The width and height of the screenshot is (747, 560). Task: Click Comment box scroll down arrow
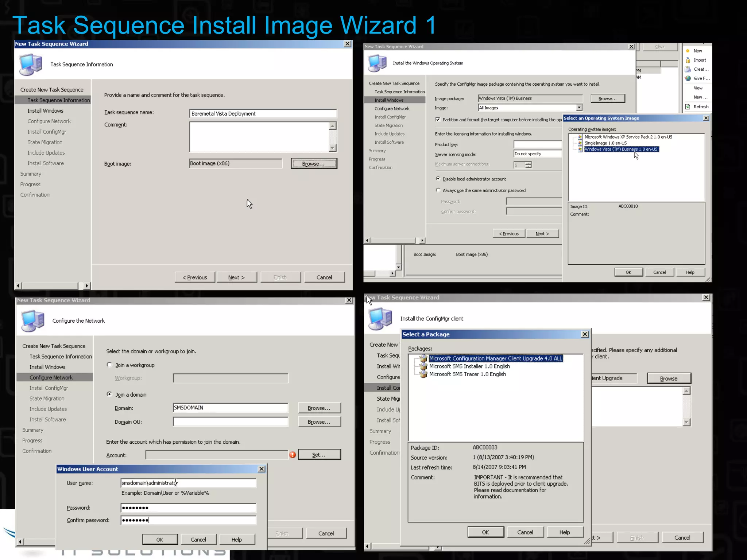[x=332, y=148]
